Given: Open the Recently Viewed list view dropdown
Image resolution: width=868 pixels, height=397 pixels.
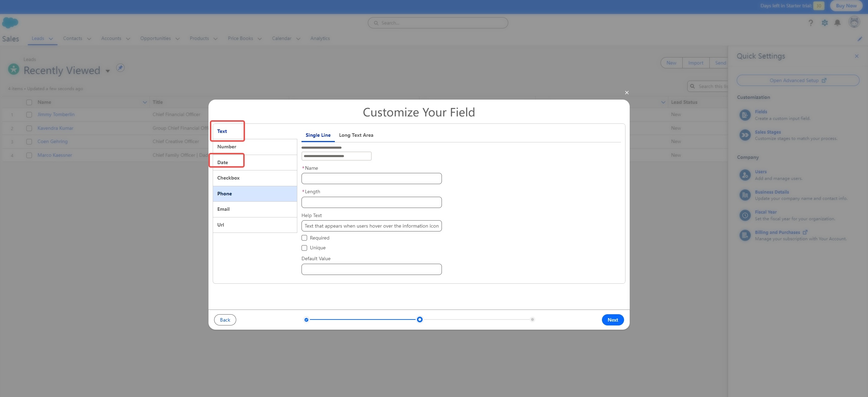Looking at the screenshot, I should click(x=108, y=71).
